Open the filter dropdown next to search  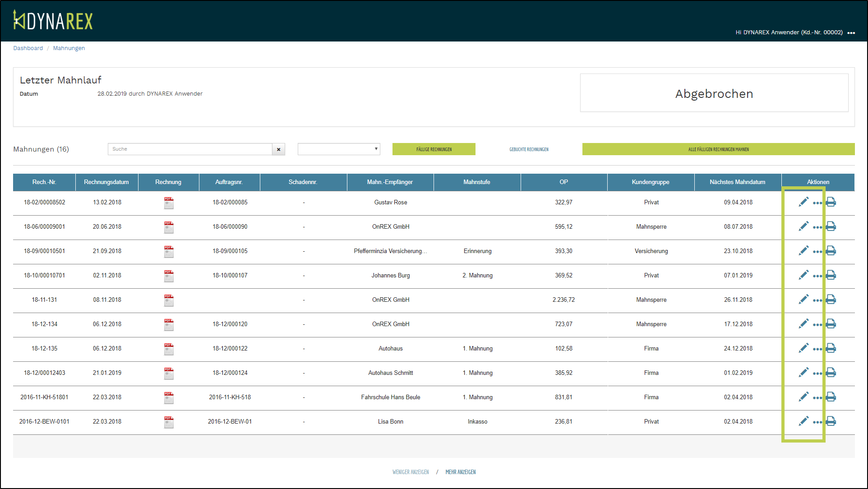pyautogui.click(x=339, y=149)
